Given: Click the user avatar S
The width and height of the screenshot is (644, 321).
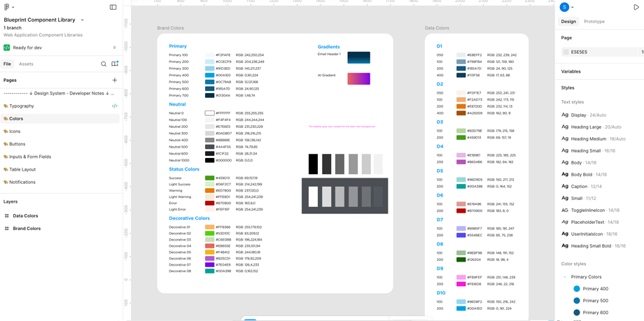Looking at the screenshot, I should [565, 7].
